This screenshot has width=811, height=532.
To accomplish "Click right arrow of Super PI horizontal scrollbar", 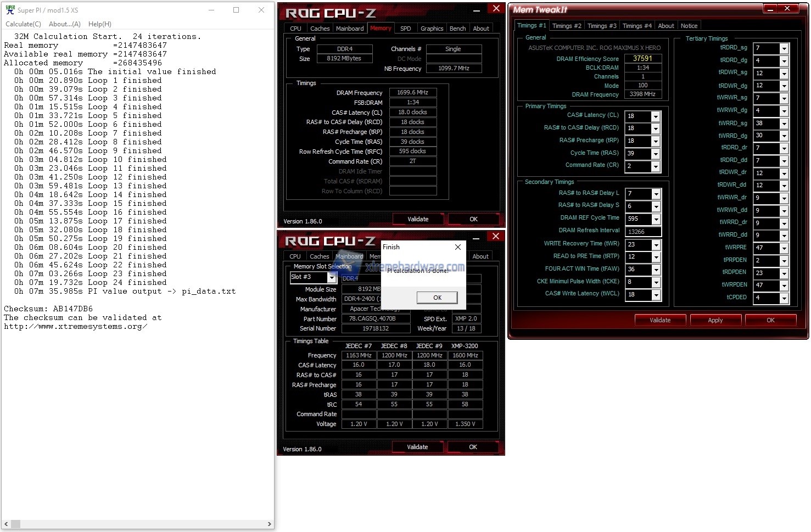I will [x=269, y=524].
